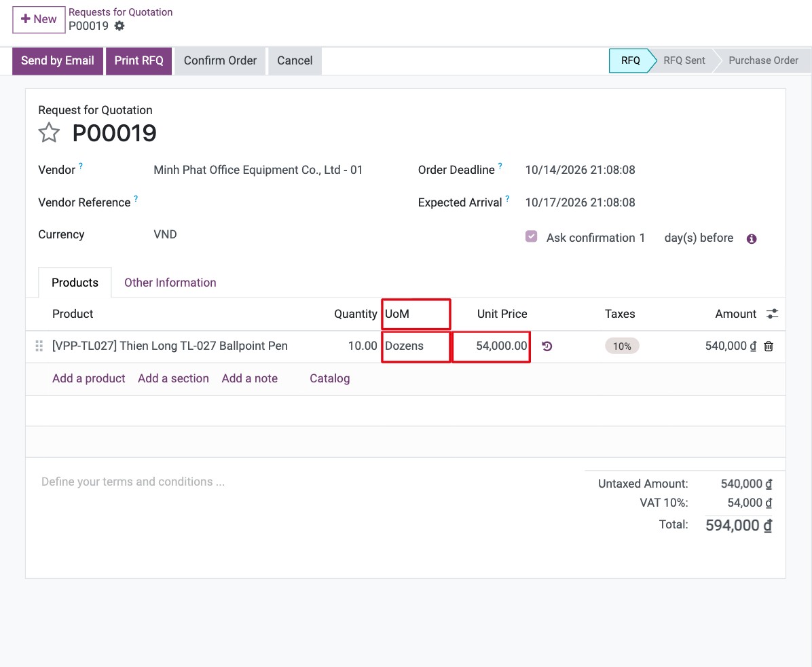
Task: Grab the drag handle of the pen line
Action: point(39,346)
